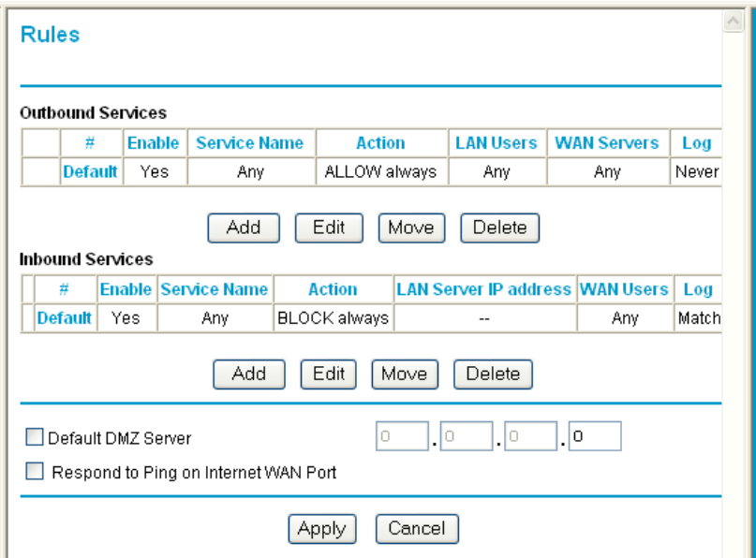Click Edit under Outbound Services

tap(329, 227)
